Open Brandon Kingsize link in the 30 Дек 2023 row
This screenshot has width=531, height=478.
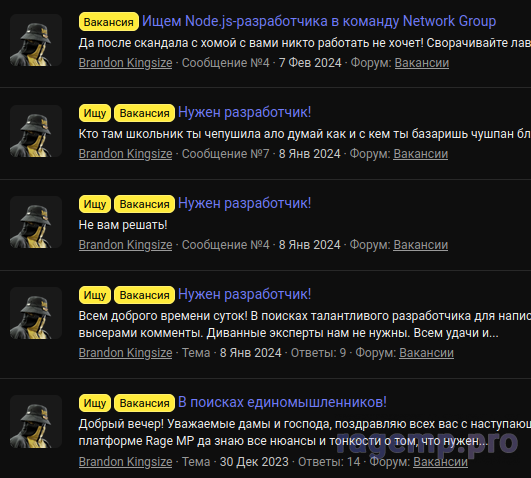tap(125, 462)
